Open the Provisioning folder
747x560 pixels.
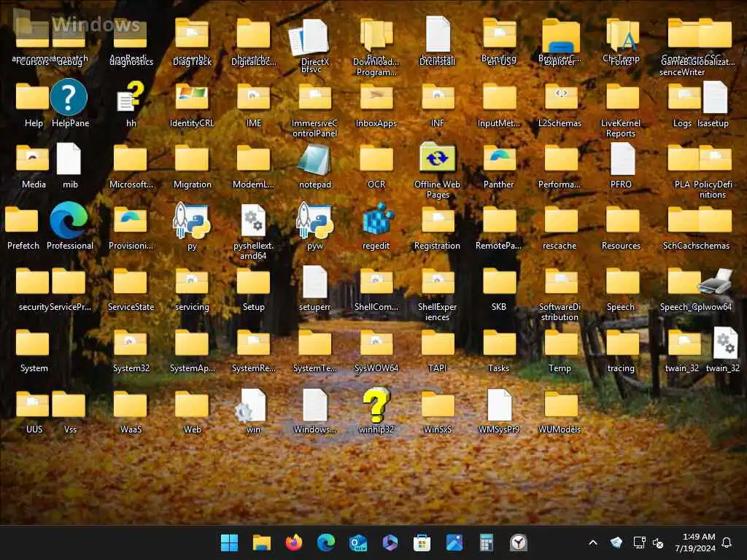point(130,220)
